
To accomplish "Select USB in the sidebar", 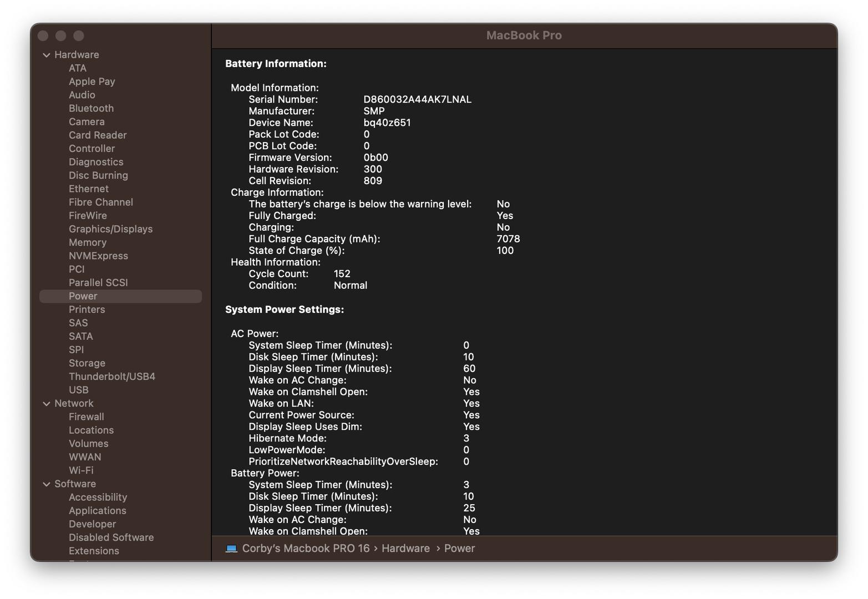I will [x=79, y=390].
